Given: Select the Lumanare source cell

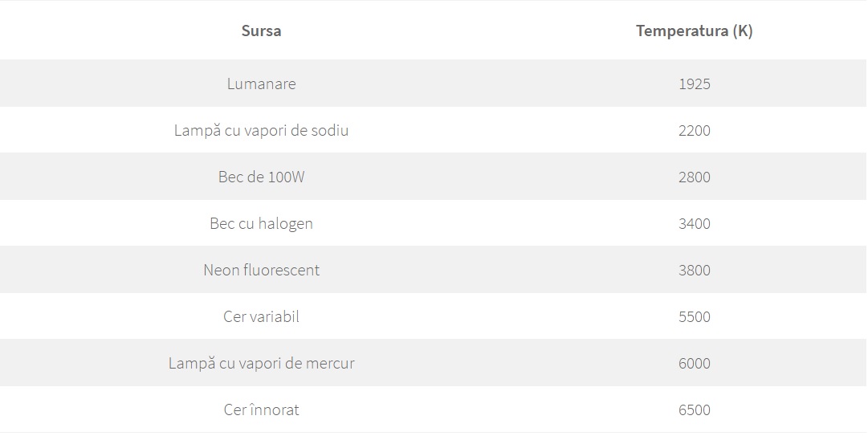Looking at the screenshot, I should click(x=261, y=84).
